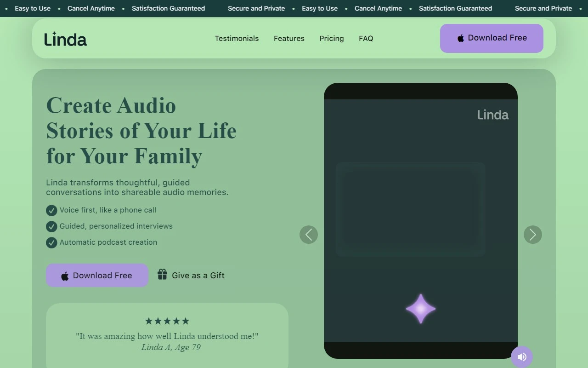Click the Linda logo in the header
588x368 pixels.
(x=65, y=39)
